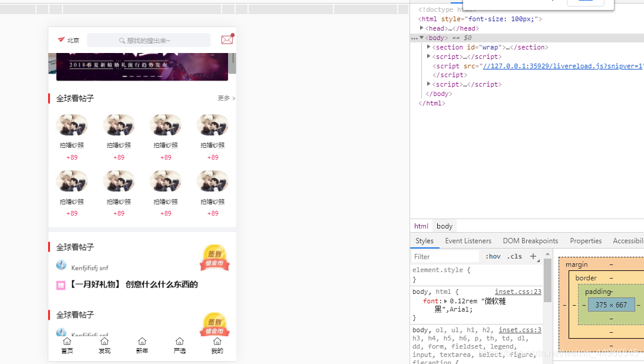The height and width of the screenshot is (364, 644).
Task: Click 更多 link in 全球看帖子
Action: tap(226, 98)
